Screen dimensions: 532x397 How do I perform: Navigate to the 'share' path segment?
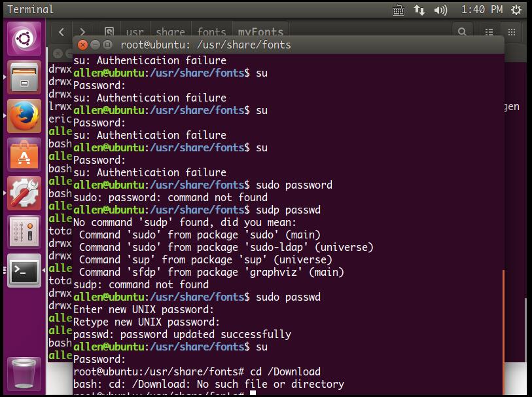[170, 31]
